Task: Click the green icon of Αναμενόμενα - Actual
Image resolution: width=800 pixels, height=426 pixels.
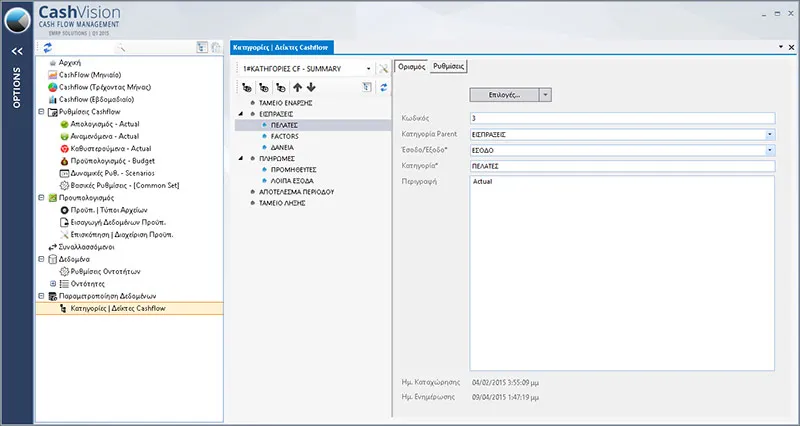Action: (64, 136)
